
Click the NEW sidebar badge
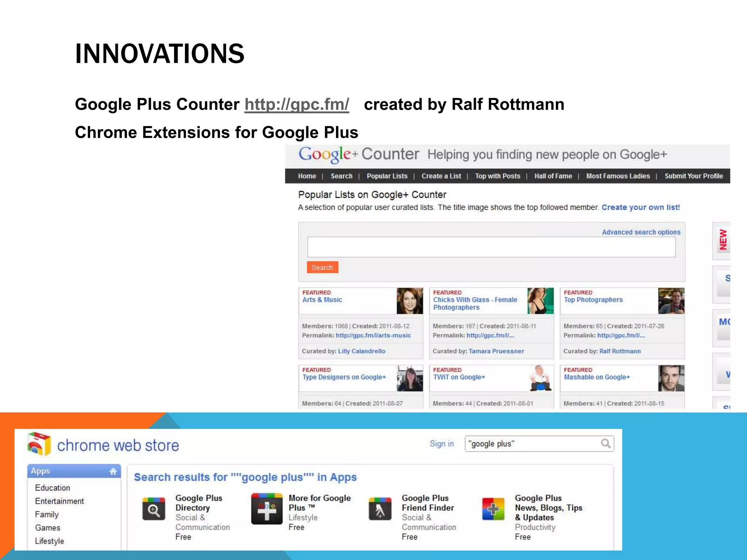click(723, 240)
